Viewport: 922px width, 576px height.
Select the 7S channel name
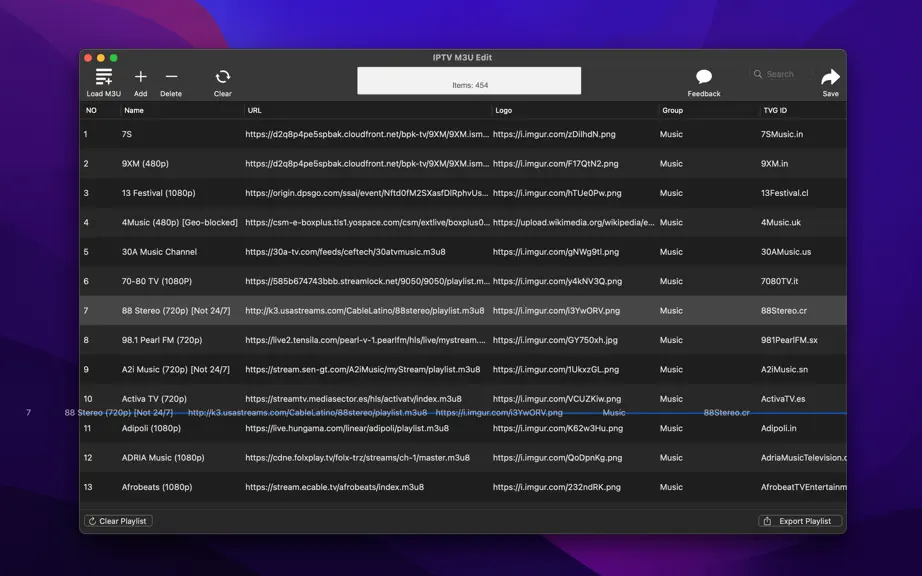[x=126, y=134]
